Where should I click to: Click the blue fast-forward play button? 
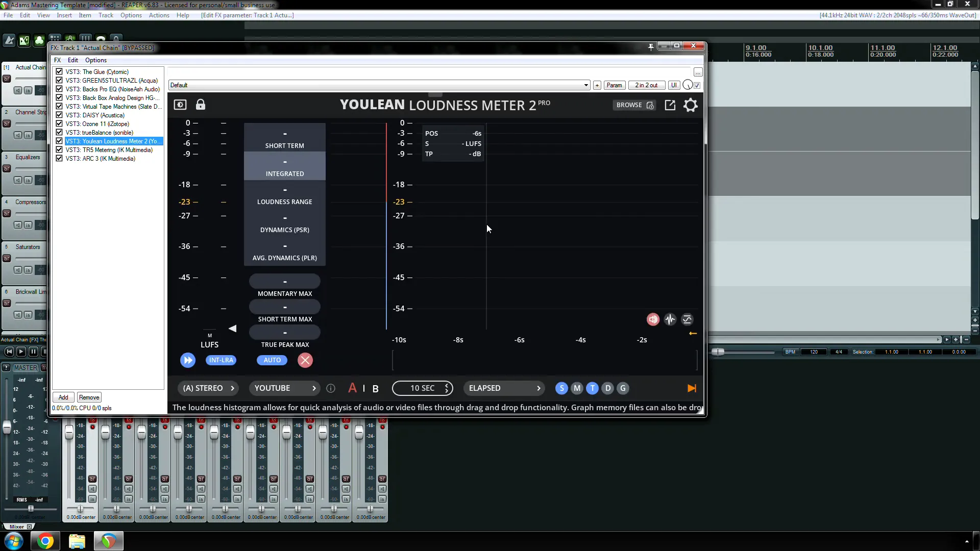click(188, 360)
